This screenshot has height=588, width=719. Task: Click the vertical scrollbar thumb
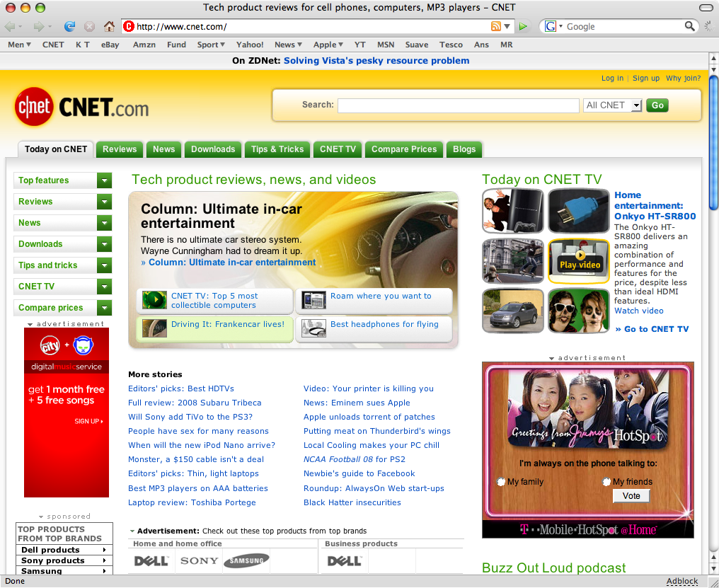[x=713, y=143]
